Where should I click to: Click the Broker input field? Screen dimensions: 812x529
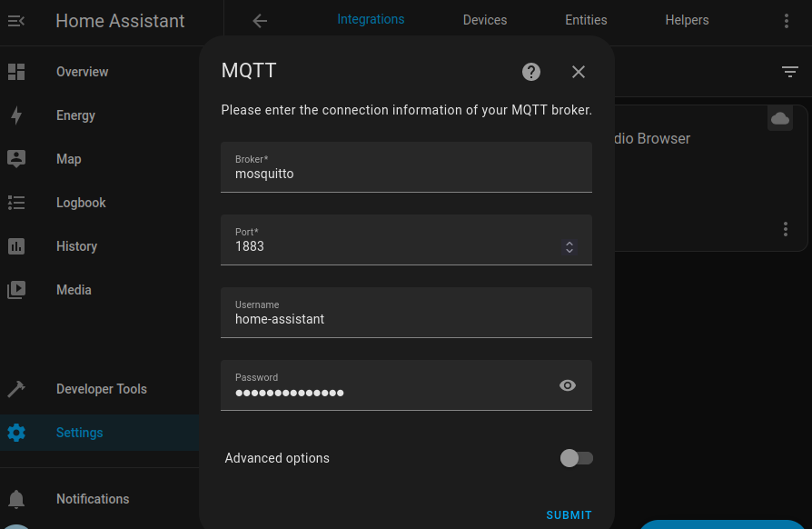tap(406, 167)
